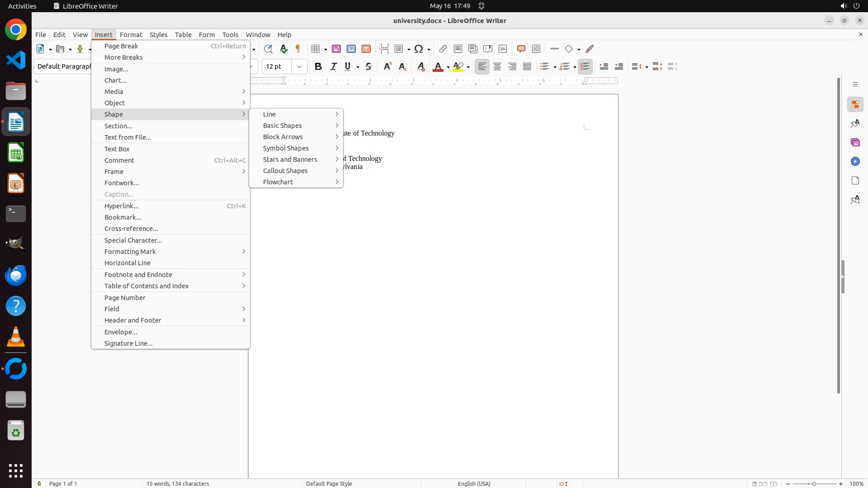Open the font size dropdown arrow

click(x=299, y=66)
